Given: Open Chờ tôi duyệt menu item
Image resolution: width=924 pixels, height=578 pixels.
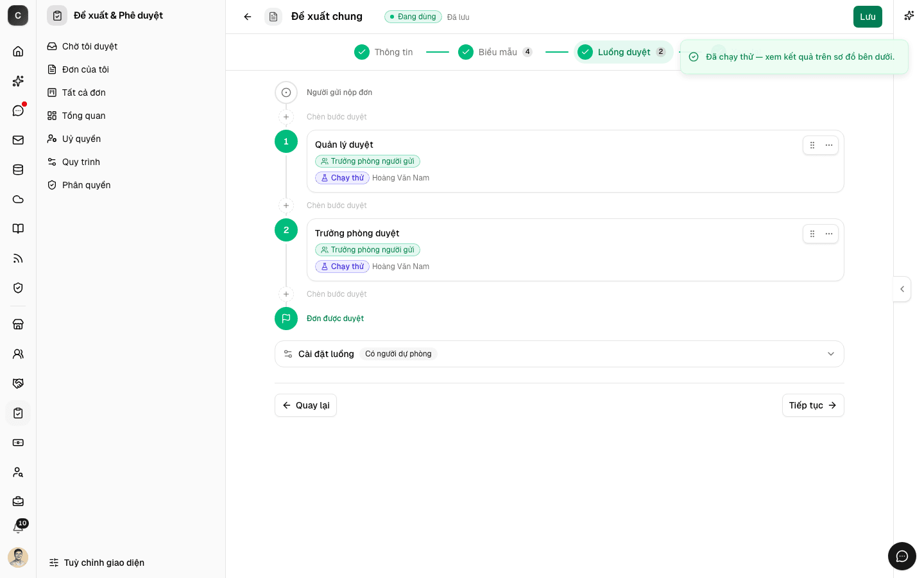Looking at the screenshot, I should pyautogui.click(x=131, y=46).
